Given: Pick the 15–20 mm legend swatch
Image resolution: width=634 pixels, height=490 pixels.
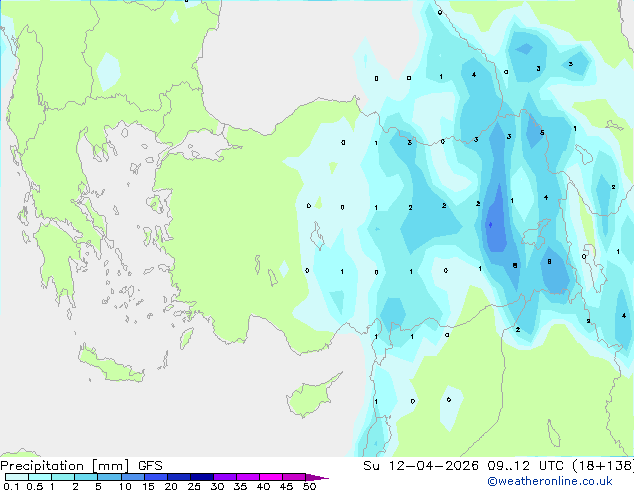Looking at the screenshot, I should (x=155, y=477).
